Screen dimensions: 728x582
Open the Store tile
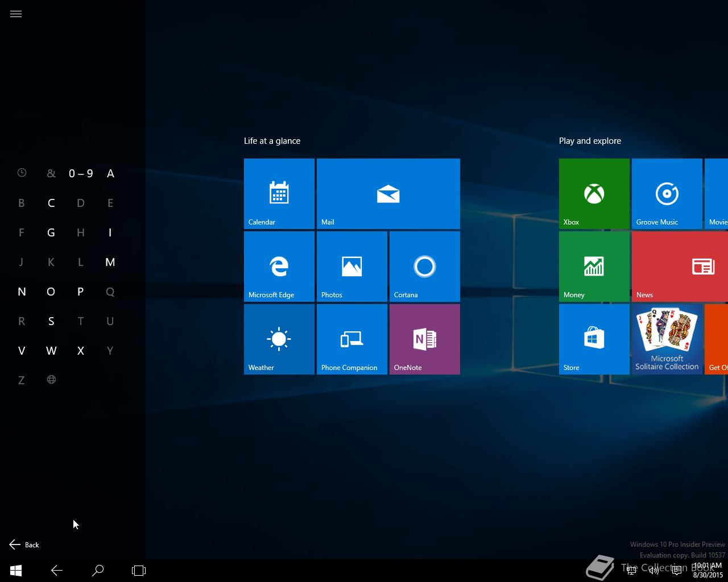pos(594,339)
